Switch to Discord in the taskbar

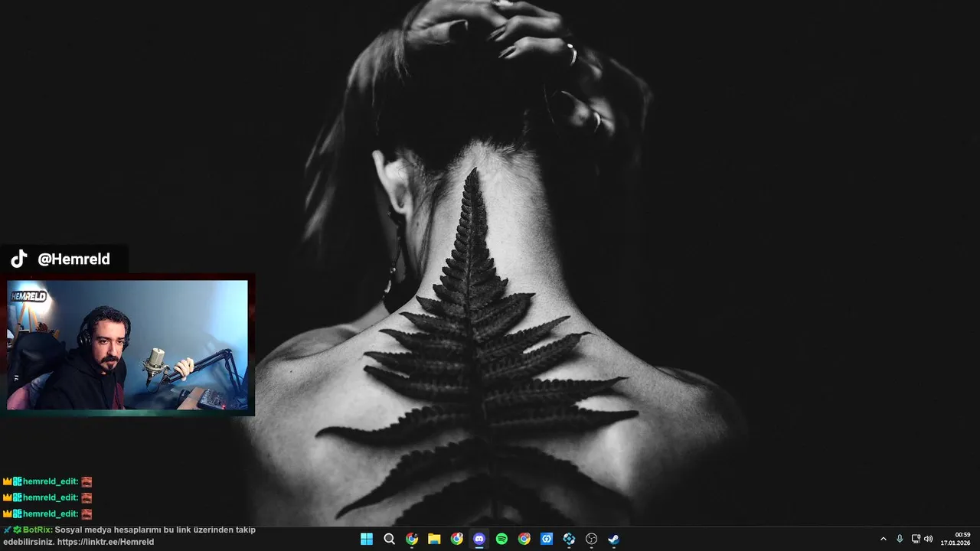pyautogui.click(x=479, y=539)
